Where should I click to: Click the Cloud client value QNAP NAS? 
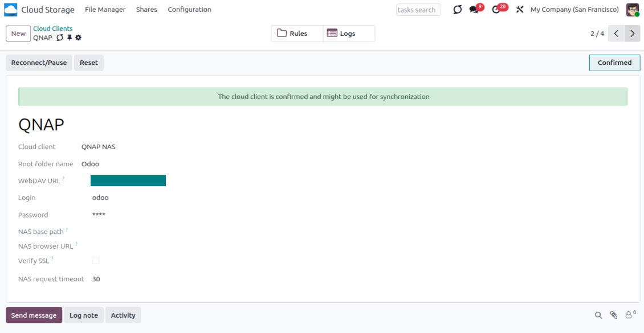(x=99, y=147)
